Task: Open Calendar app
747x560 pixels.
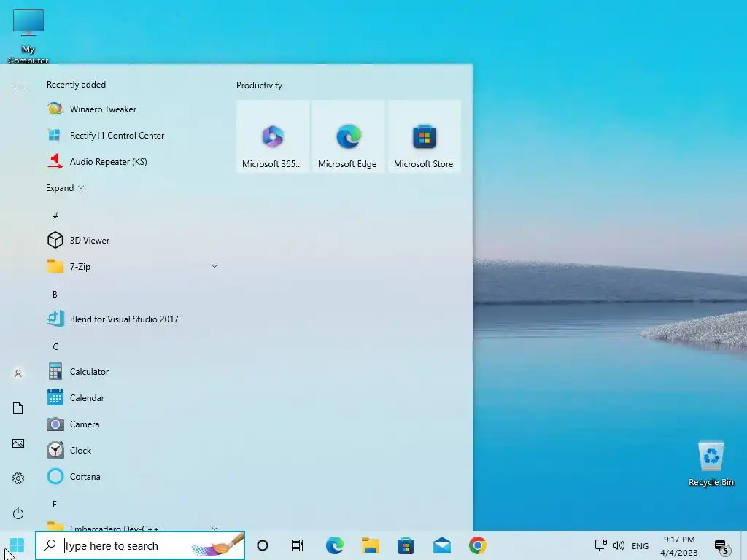Action: point(133,397)
